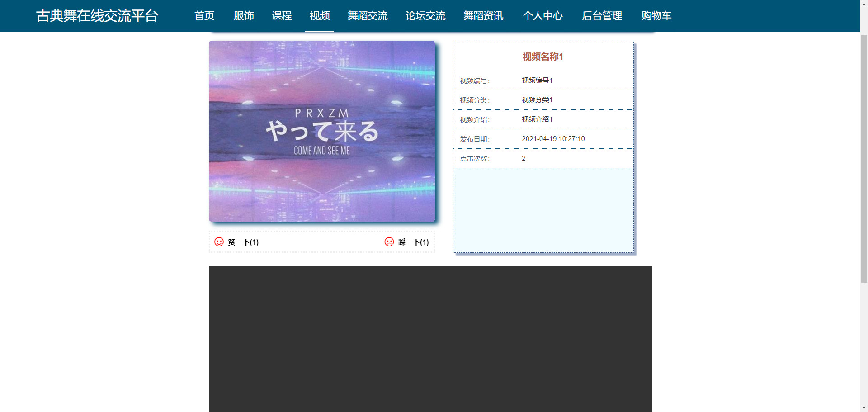Click the 赞一下(1) like button
The width and height of the screenshot is (868, 412).
click(x=236, y=242)
